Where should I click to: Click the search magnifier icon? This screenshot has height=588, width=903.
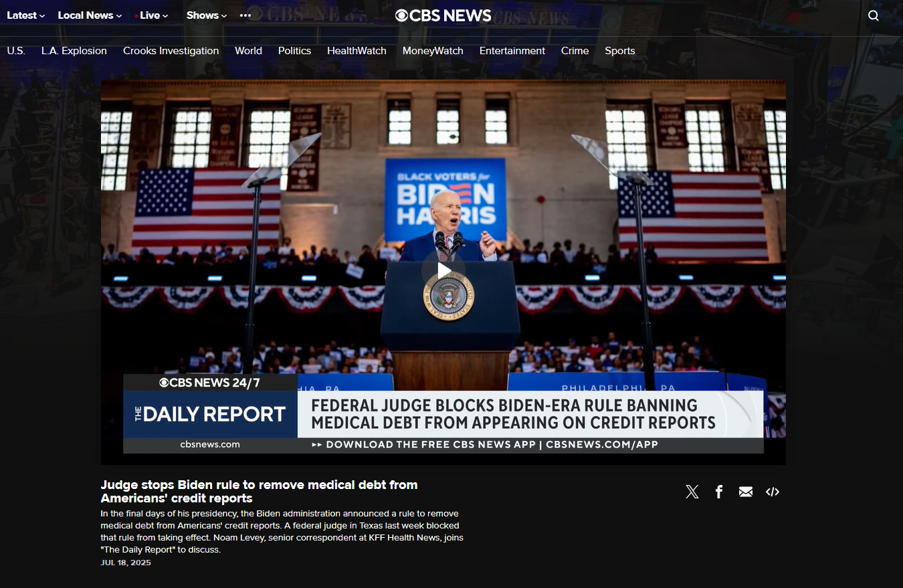pos(873,16)
